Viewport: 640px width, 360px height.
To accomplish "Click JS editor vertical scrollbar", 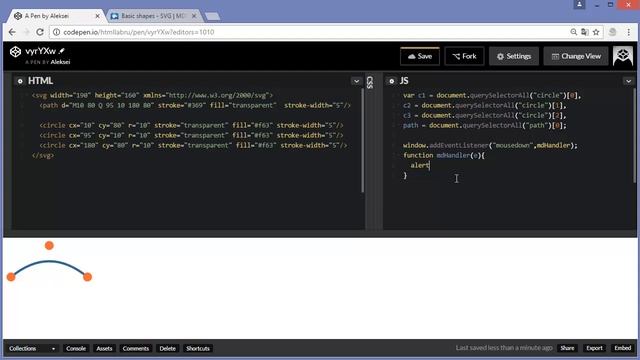I will click(634, 136).
